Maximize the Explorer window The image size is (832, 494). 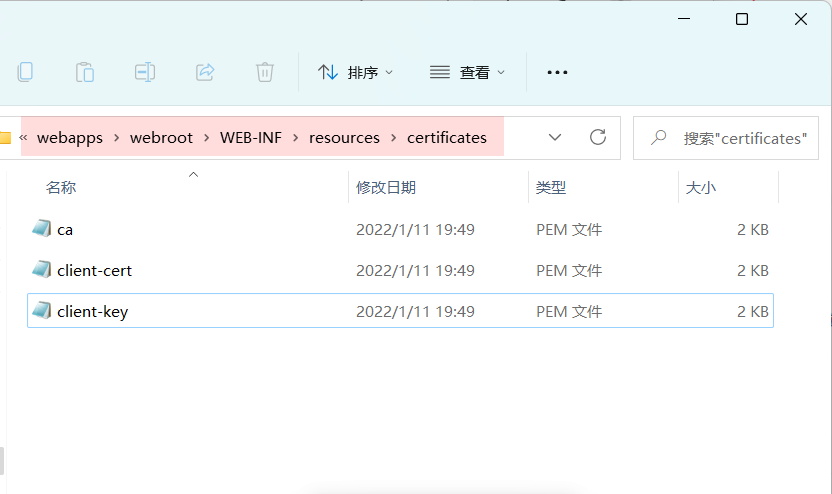pyautogui.click(x=742, y=19)
